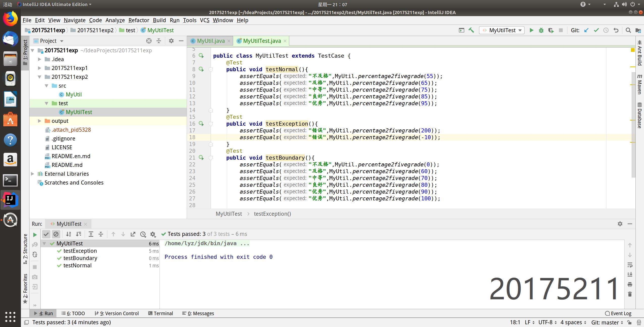Viewport: 644px width, 327px height.
Task: Rerun failed tests icon
Action: 35,244
